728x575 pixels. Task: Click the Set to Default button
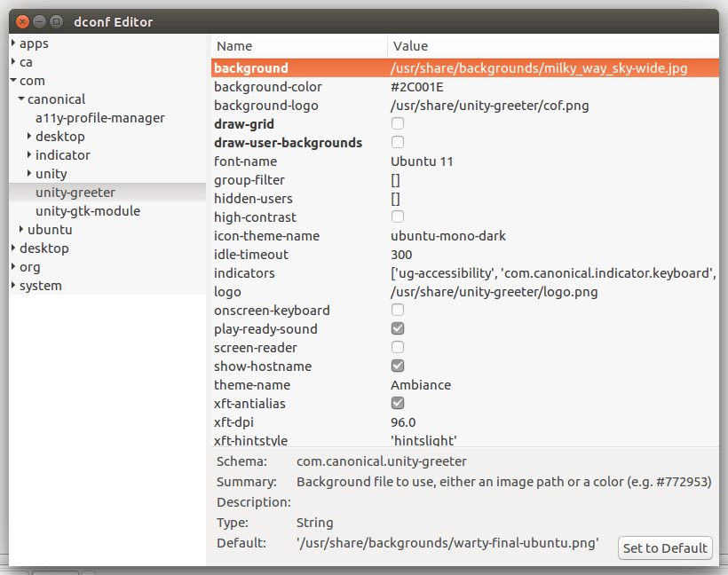[664, 547]
